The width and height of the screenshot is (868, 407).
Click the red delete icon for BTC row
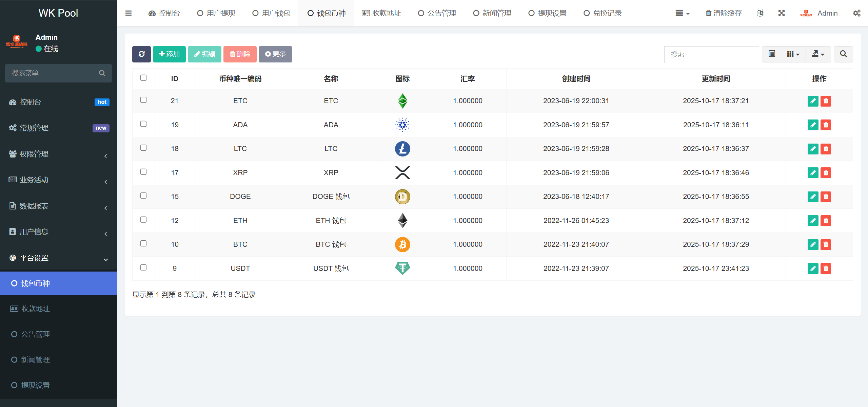tap(826, 244)
